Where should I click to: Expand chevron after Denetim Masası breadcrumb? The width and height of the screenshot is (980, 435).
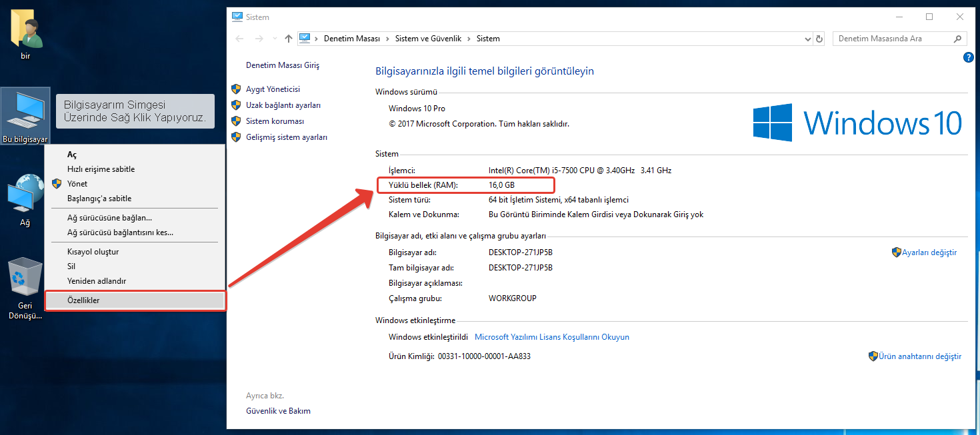click(x=387, y=39)
